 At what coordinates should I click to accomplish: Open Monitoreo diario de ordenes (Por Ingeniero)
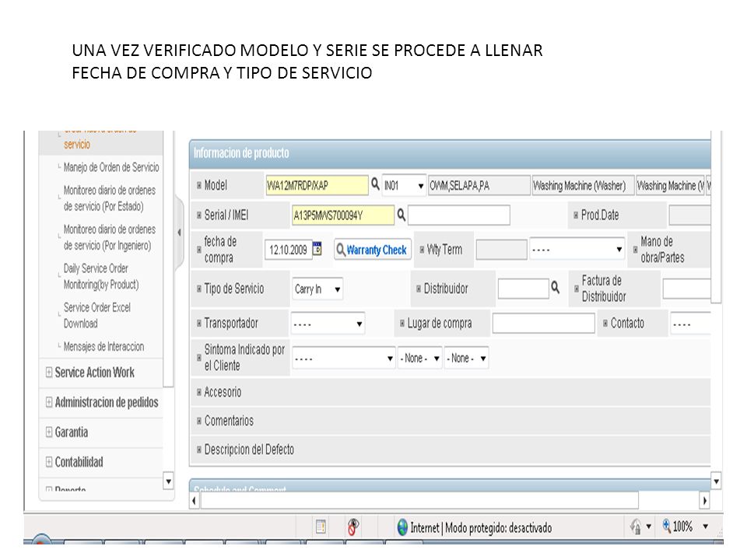109,237
